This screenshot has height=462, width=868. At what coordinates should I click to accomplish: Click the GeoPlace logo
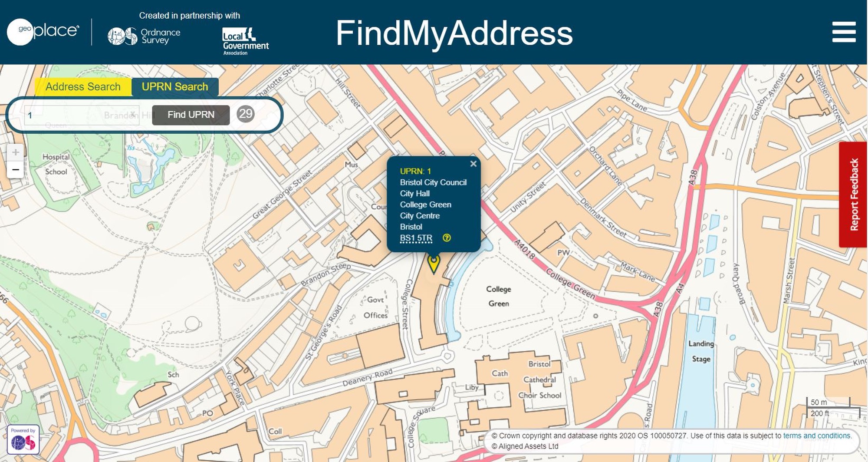(43, 32)
